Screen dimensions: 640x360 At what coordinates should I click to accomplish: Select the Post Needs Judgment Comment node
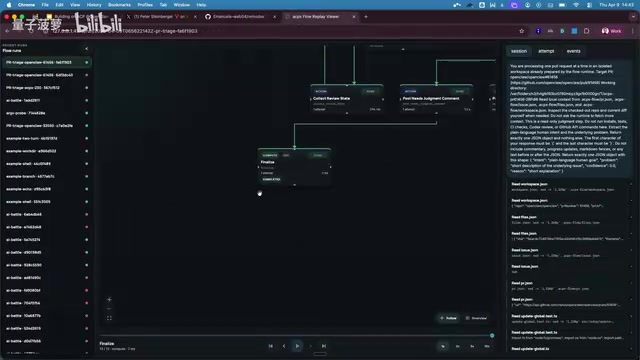pos(437,99)
